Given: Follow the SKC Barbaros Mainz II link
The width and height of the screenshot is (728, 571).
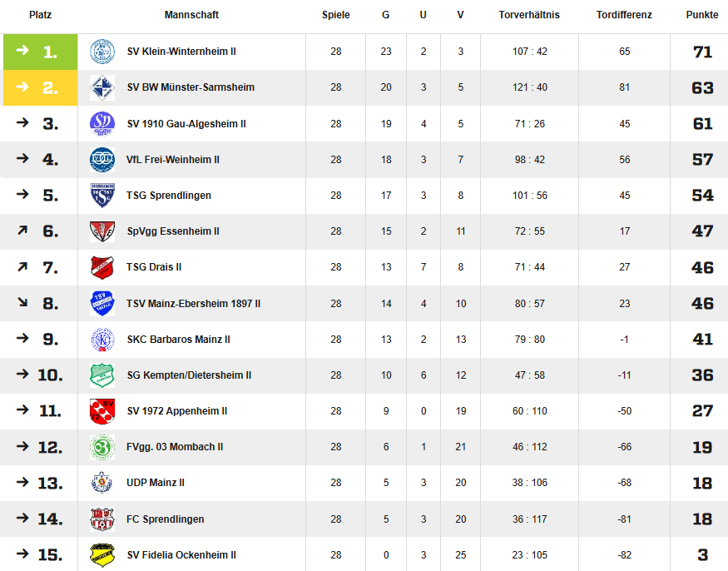Looking at the screenshot, I should 179,340.
